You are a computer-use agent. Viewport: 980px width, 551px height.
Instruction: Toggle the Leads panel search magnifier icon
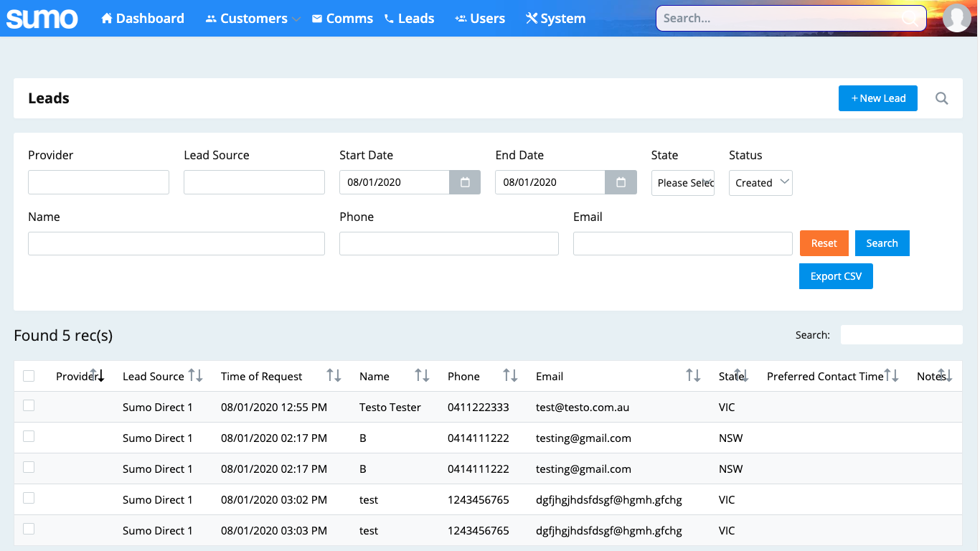942,98
